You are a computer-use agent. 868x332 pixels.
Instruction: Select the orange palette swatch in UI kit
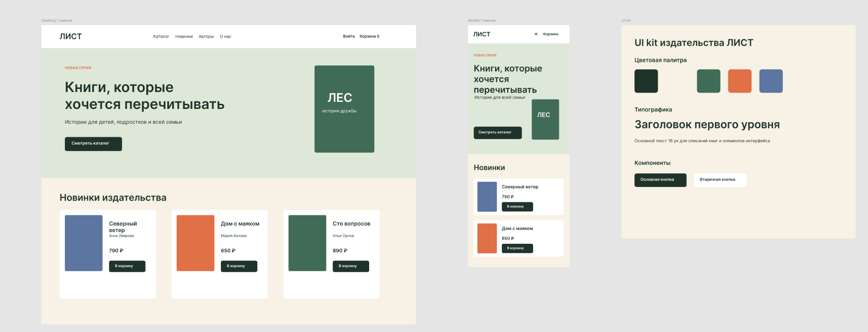(740, 81)
